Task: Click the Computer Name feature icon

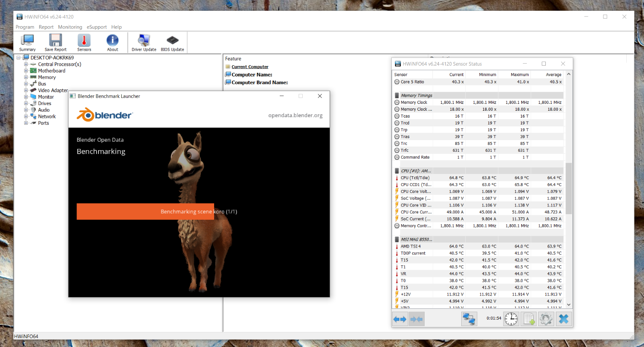Action: tap(228, 74)
